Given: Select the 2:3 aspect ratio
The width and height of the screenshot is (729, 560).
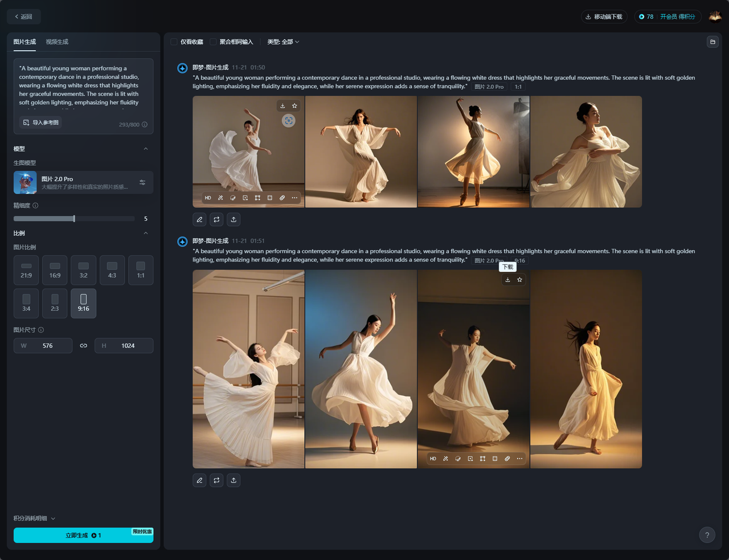Looking at the screenshot, I should (55, 303).
